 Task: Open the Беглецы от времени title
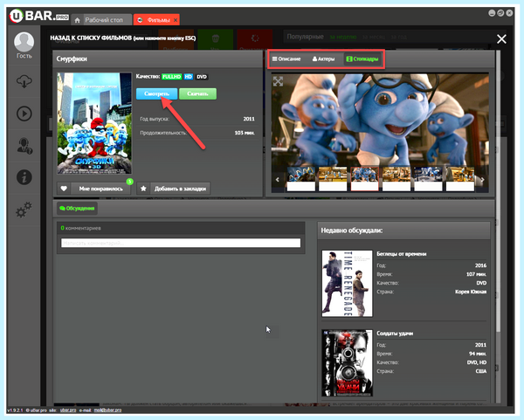coord(402,254)
